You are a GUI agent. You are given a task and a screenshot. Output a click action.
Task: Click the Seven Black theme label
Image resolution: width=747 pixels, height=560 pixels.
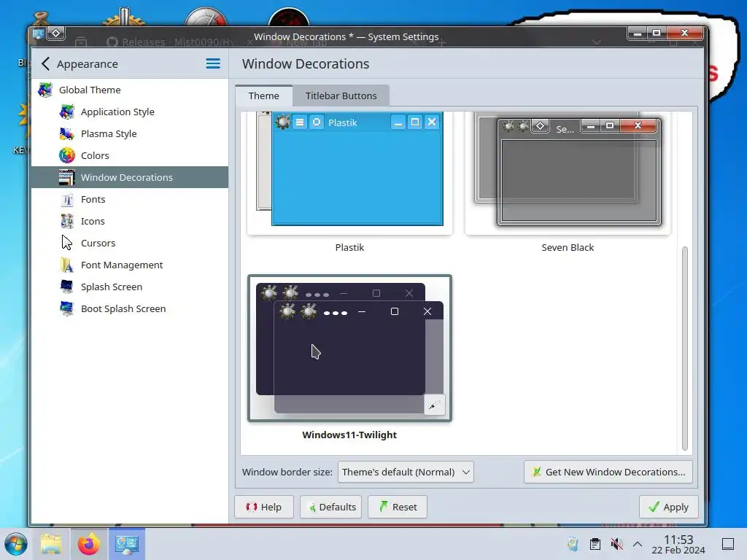click(x=568, y=248)
